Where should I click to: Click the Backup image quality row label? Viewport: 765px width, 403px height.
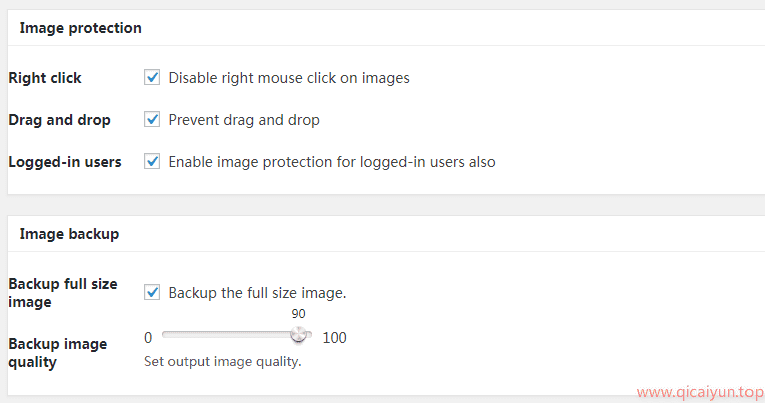pos(57,352)
